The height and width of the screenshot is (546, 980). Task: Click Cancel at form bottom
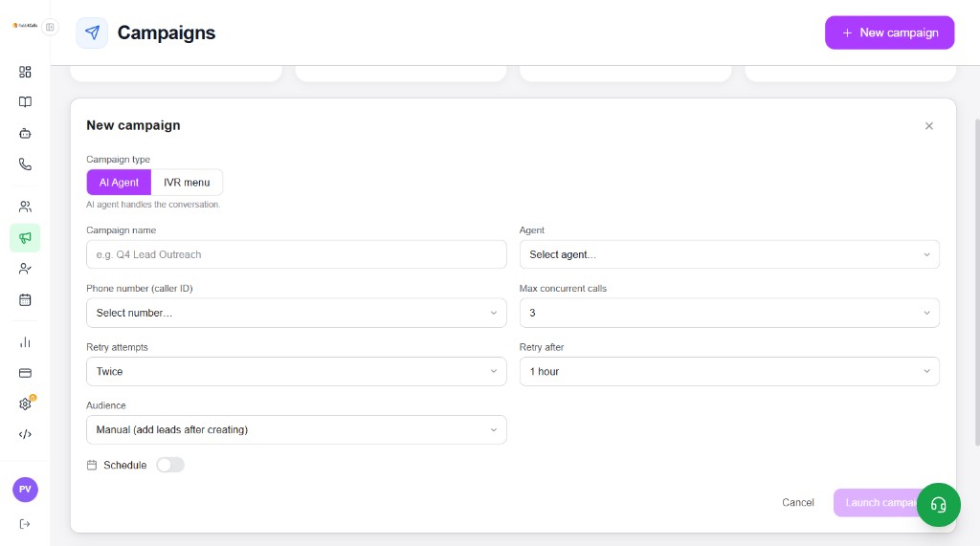(x=798, y=502)
